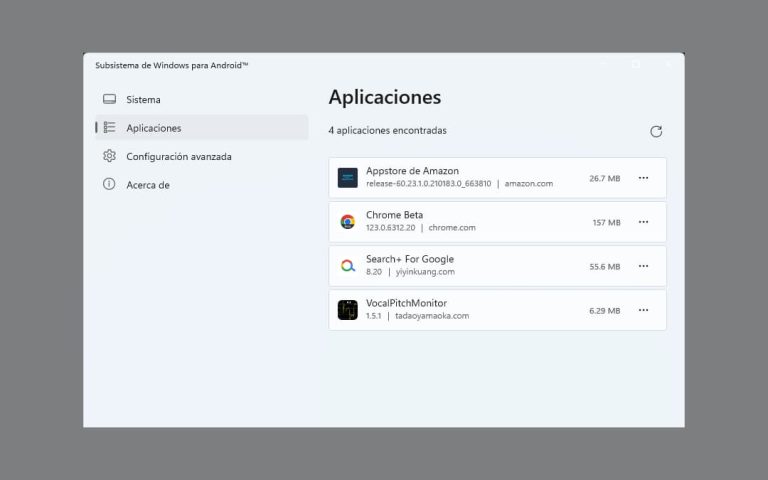Open more options for Chrome Beta
Image resolution: width=768 pixels, height=480 pixels.
pos(643,222)
